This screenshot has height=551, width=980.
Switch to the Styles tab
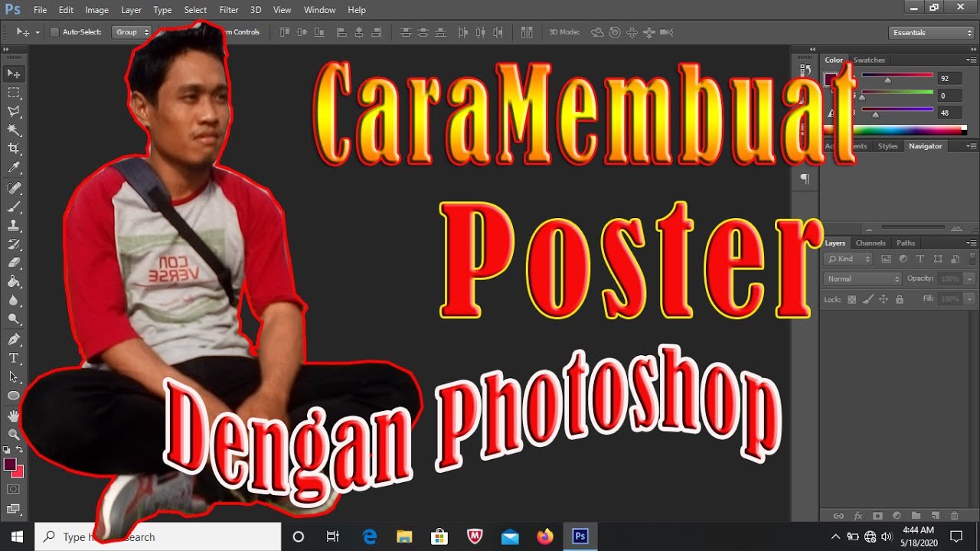click(x=887, y=146)
